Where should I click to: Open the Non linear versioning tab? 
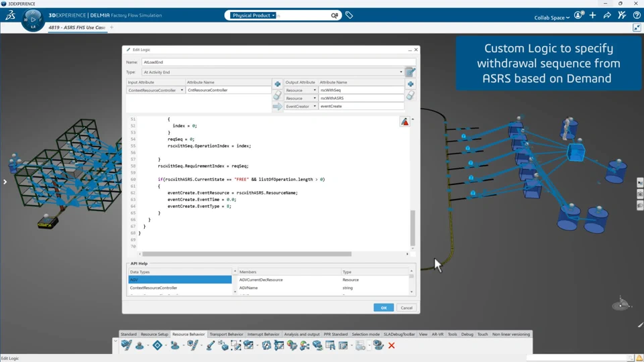[511, 335]
